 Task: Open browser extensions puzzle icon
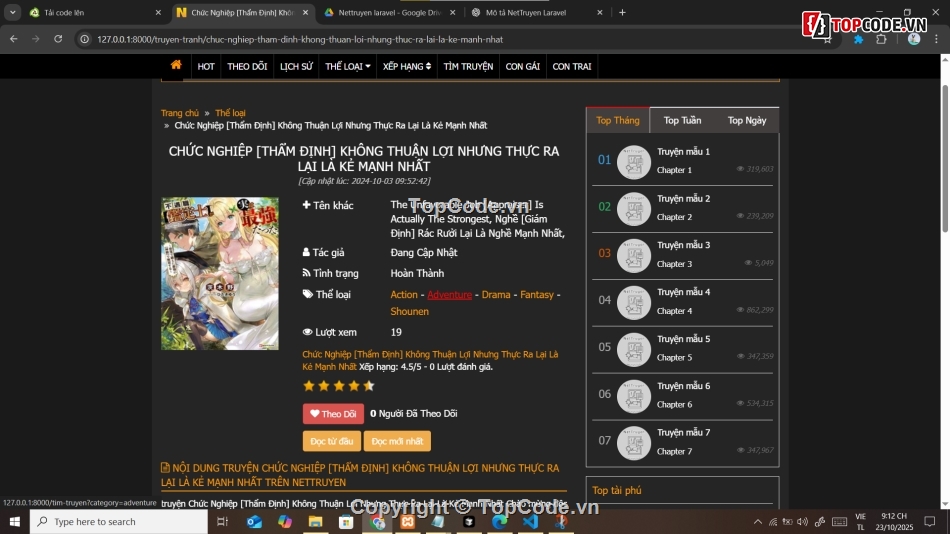point(882,39)
